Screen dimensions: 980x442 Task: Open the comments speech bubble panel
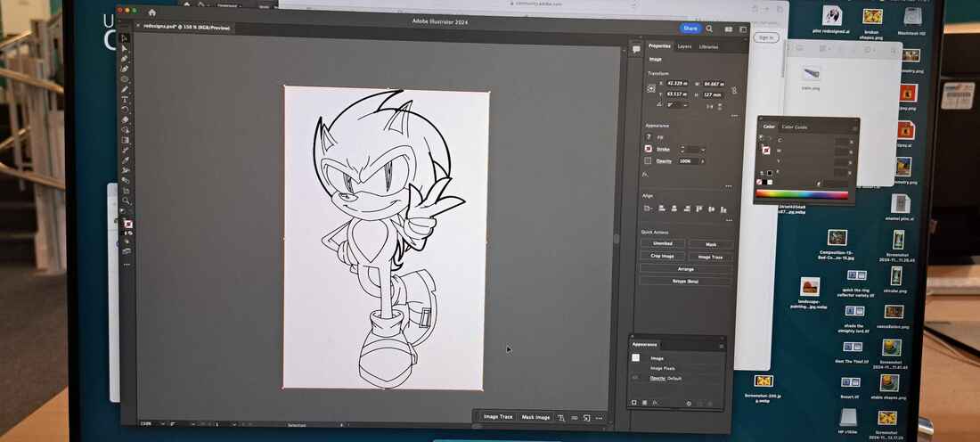[x=636, y=49]
